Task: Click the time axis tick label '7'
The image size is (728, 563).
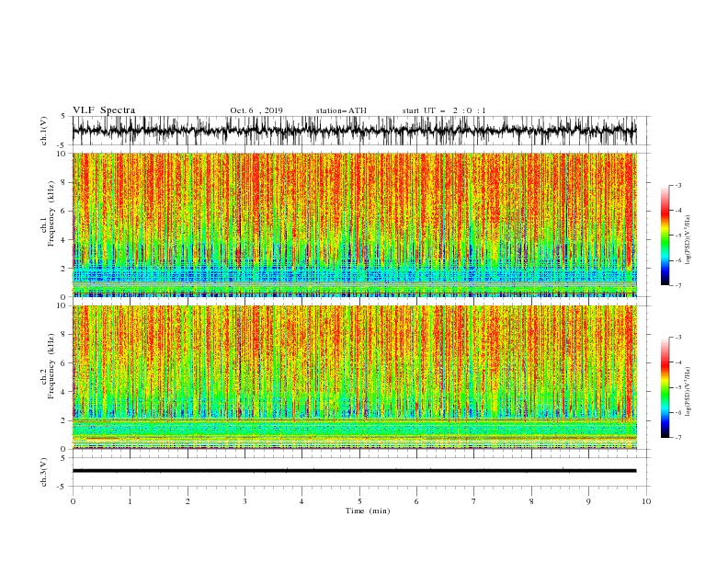Action: pyautogui.click(x=474, y=501)
